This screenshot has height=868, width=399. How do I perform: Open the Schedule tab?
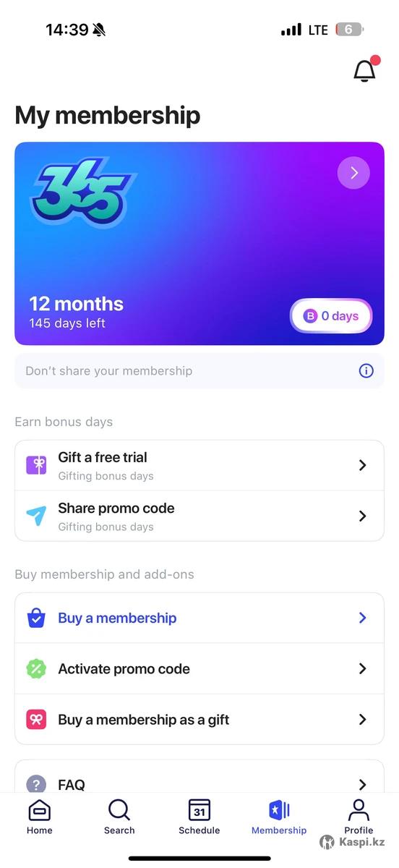[x=199, y=817]
